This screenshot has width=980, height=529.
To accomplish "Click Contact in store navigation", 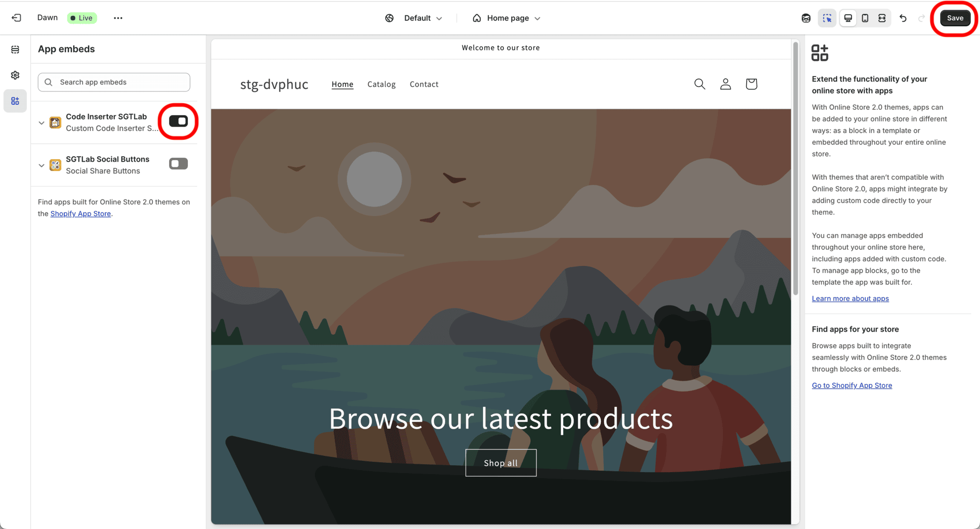I will [424, 84].
